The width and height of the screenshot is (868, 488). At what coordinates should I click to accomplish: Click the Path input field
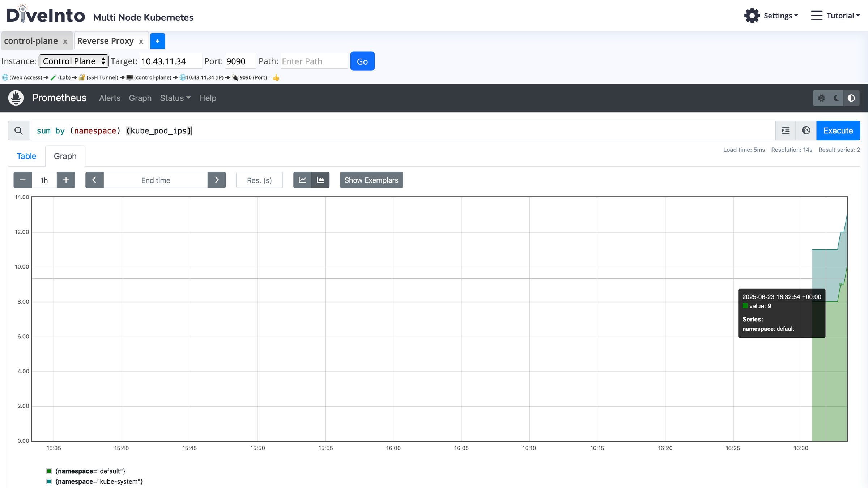(x=314, y=61)
